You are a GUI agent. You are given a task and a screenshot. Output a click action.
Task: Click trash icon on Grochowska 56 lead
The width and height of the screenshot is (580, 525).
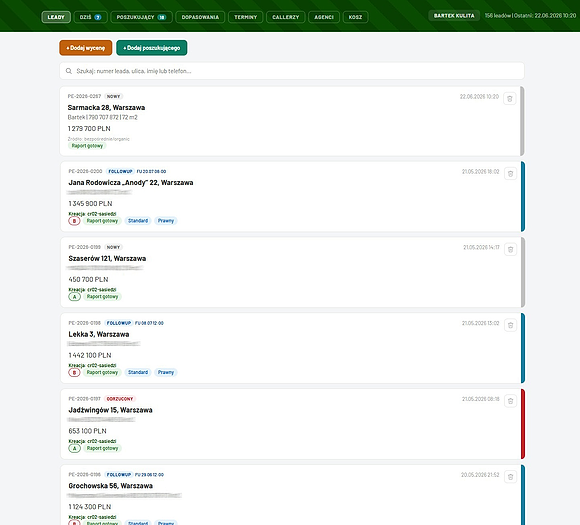click(x=510, y=477)
